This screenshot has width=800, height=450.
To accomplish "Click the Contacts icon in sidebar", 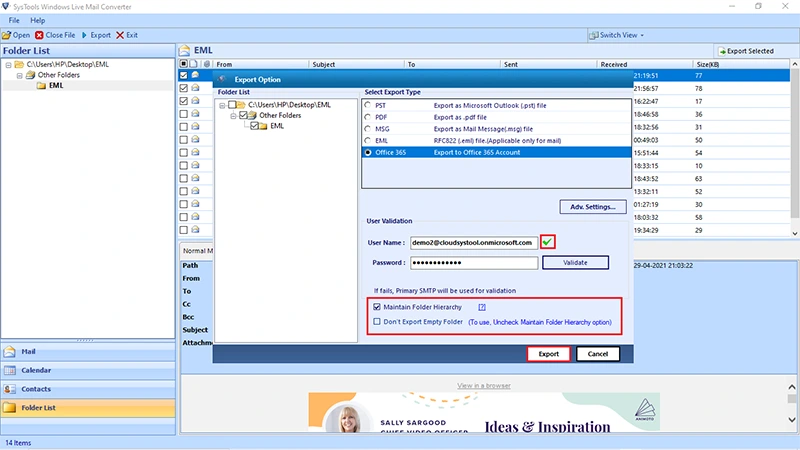I will coord(10,389).
